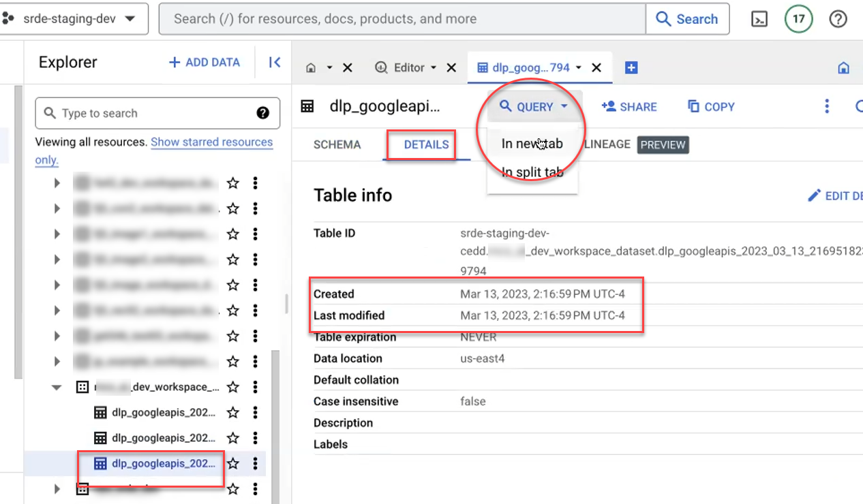The width and height of the screenshot is (863, 504).
Task: Click the 'Description' label
Action: click(x=343, y=423)
